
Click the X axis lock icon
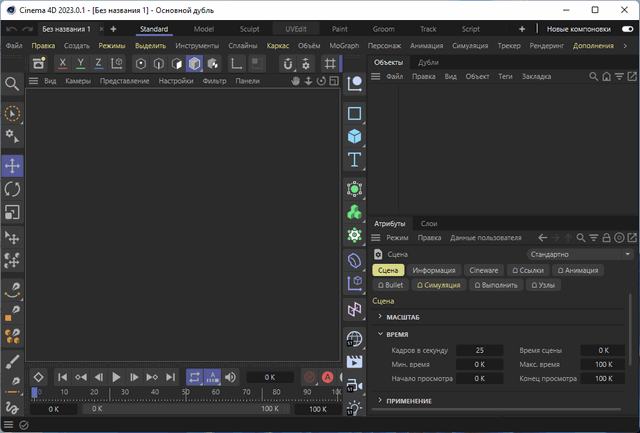63,63
